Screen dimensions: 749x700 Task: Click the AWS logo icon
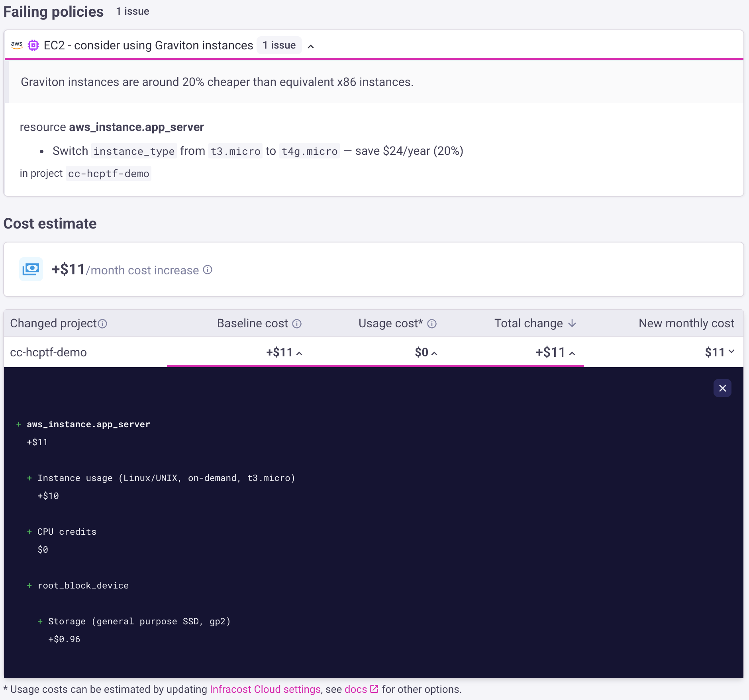17,45
